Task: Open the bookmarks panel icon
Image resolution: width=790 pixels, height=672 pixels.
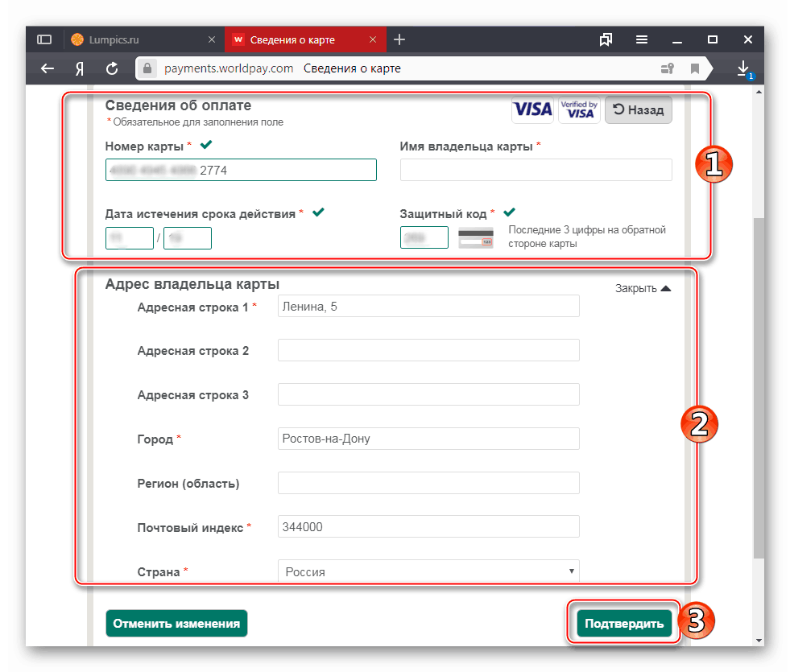Action: pyautogui.click(x=606, y=39)
